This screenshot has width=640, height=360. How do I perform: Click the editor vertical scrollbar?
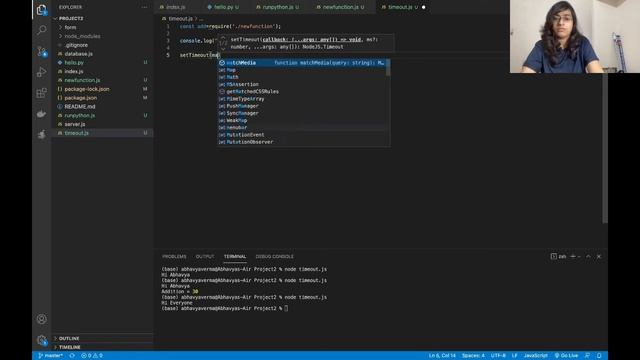coord(605,148)
